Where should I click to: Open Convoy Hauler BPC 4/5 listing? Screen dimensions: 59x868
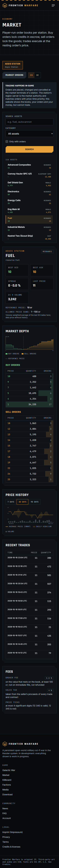click(29, 175)
